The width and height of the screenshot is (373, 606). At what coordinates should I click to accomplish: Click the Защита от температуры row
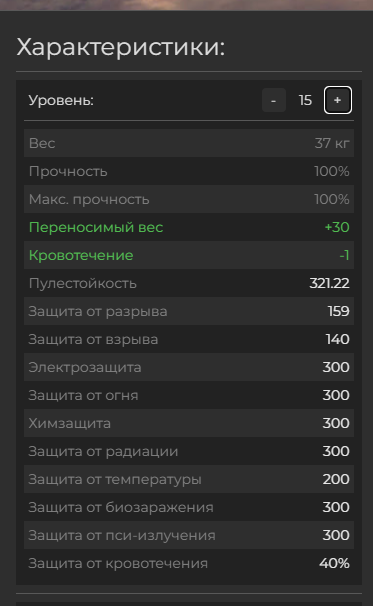(189, 479)
